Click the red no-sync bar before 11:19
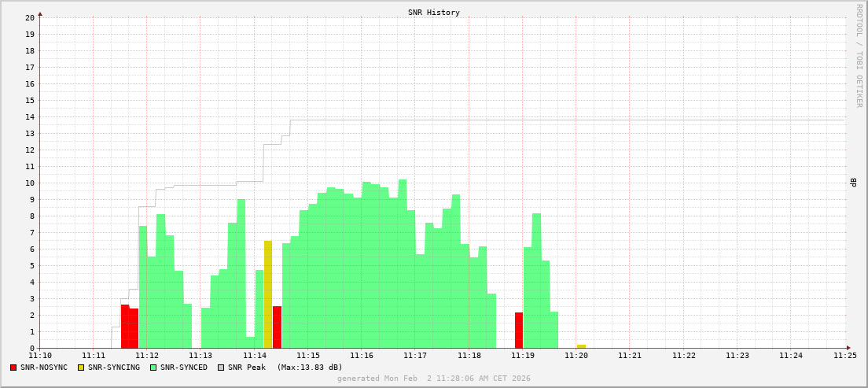 [x=519, y=331]
